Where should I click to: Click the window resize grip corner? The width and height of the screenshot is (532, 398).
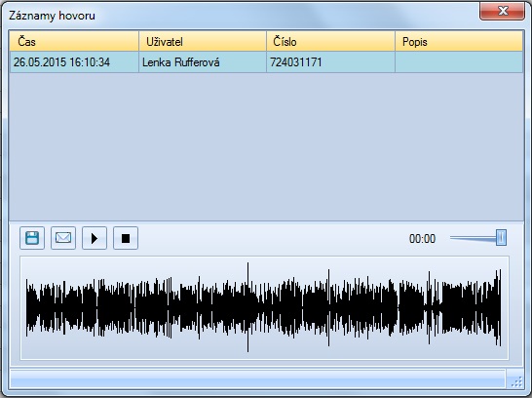point(516,382)
